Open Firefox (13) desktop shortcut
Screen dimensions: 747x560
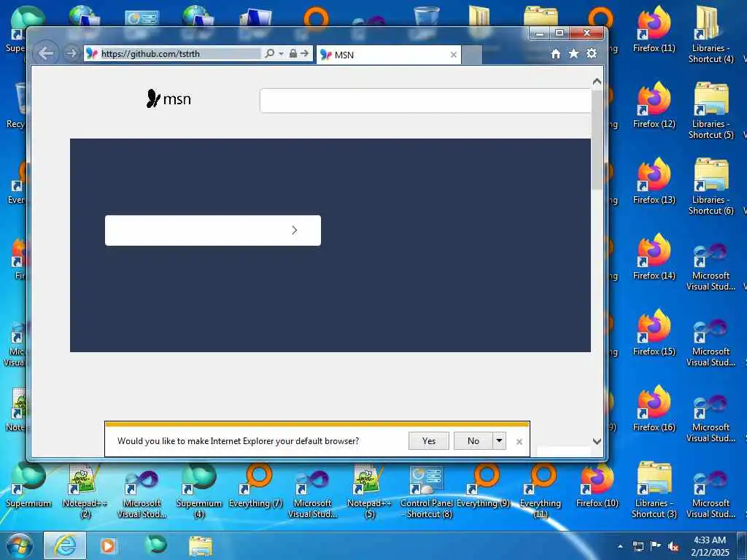654,181
